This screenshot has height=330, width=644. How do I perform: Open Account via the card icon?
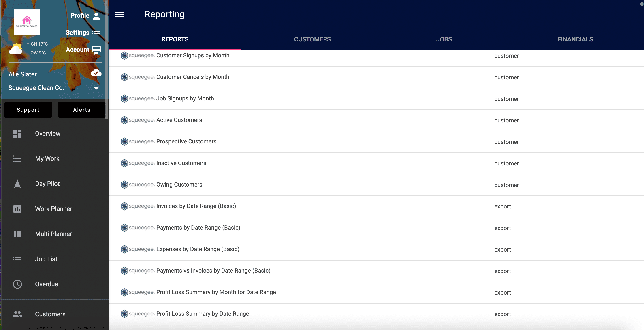pos(96,50)
